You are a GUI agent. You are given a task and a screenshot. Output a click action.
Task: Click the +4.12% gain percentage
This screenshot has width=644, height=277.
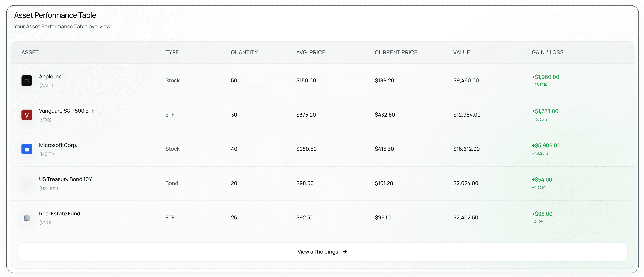[x=538, y=222]
